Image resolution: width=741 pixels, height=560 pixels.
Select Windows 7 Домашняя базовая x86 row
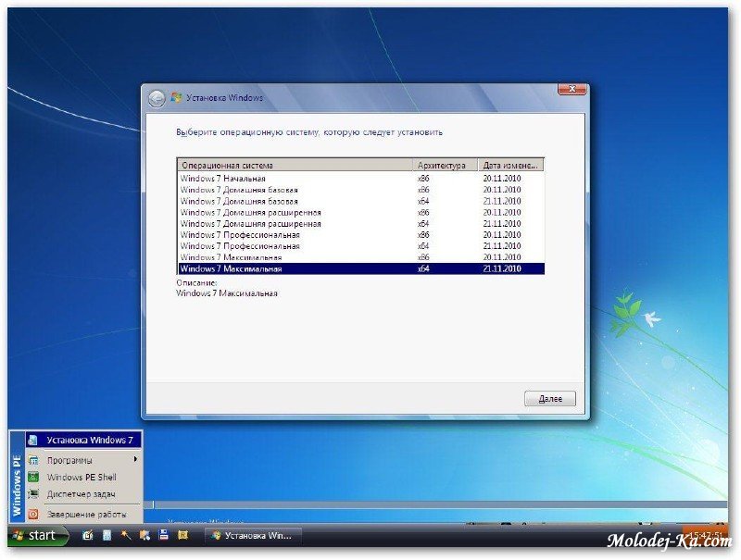click(361, 190)
